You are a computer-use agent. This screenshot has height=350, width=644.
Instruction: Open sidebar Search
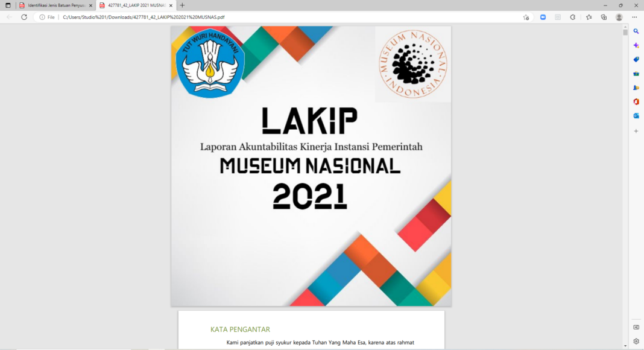[636, 31]
